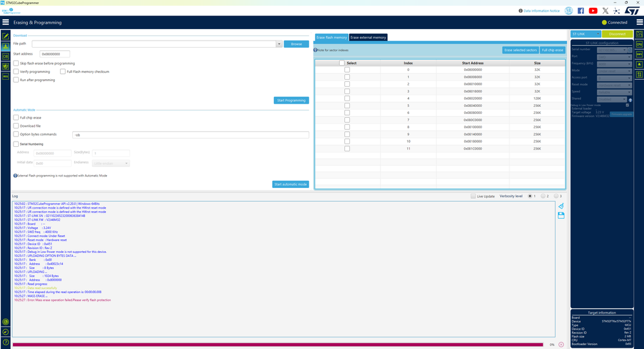Image resolution: width=644 pixels, height=349 pixels.
Task: Open YouTube icon in header
Action: click(593, 11)
